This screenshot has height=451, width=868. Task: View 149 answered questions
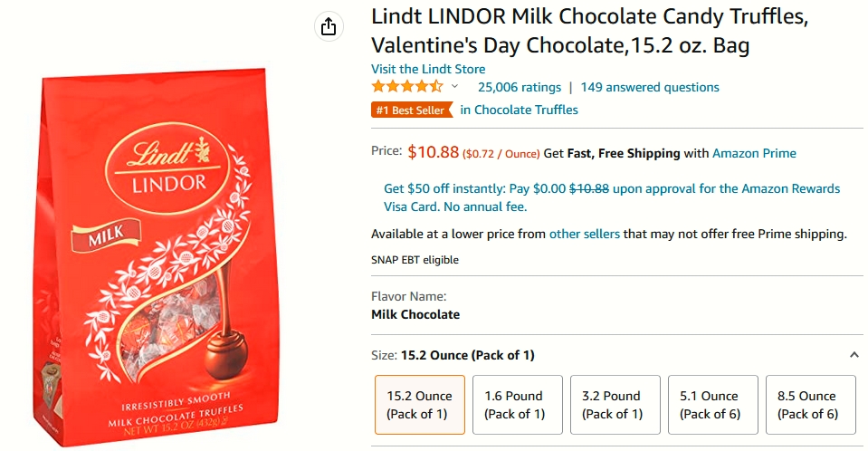pos(650,87)
